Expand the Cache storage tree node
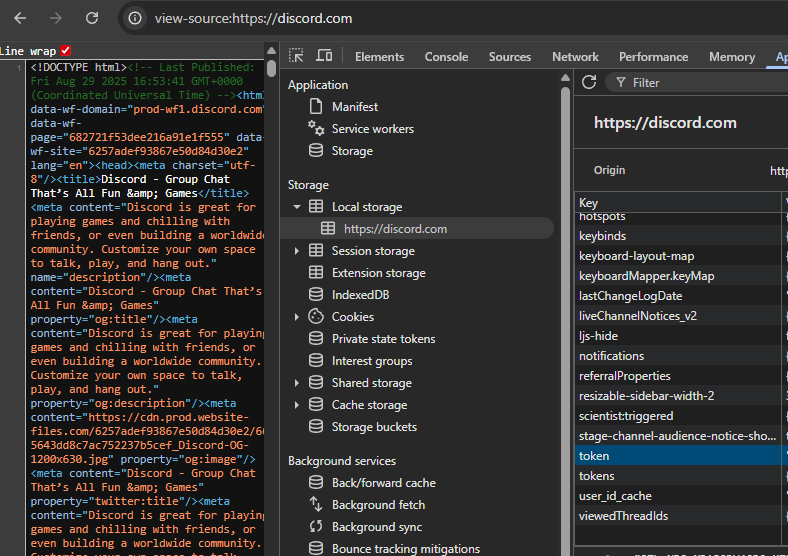Screen dimensions: 788x556 pyautogui.click(x=297, y=405)
